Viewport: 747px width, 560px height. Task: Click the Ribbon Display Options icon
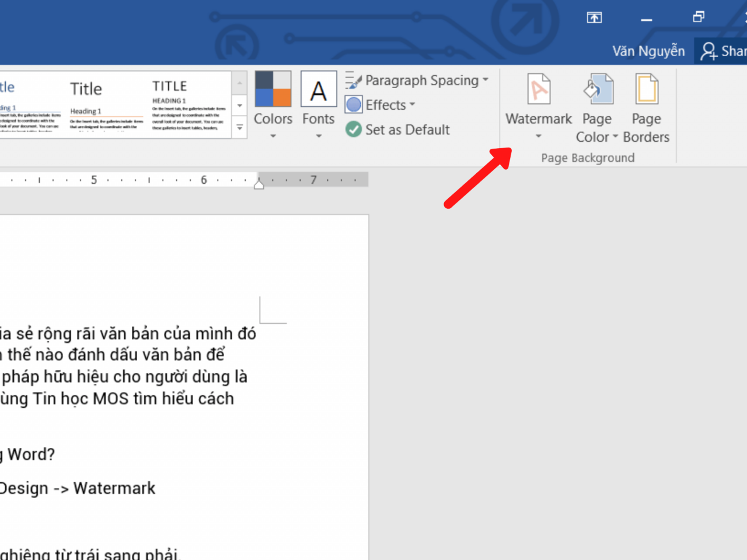[594, 17]
